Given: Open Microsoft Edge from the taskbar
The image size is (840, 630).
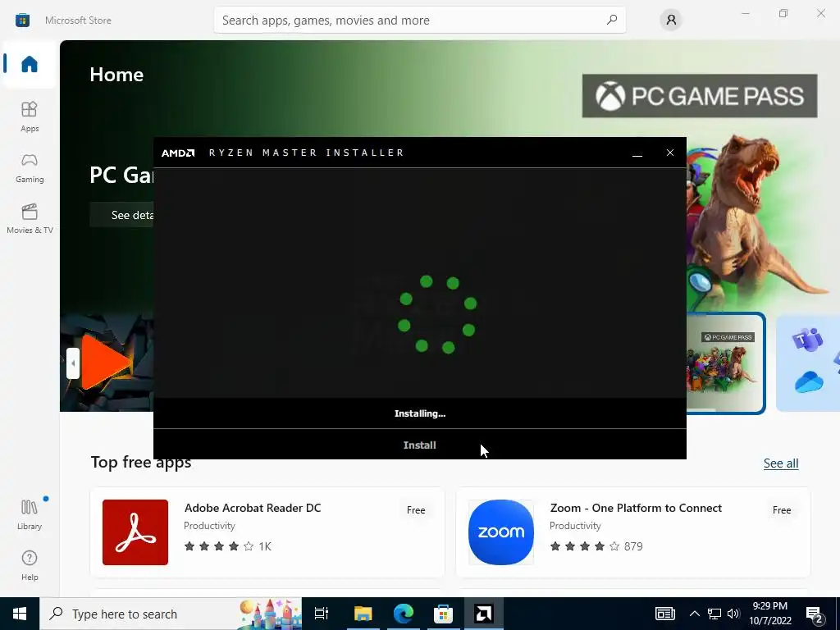Looking at the screenshot, I should (x=404, y=614).
